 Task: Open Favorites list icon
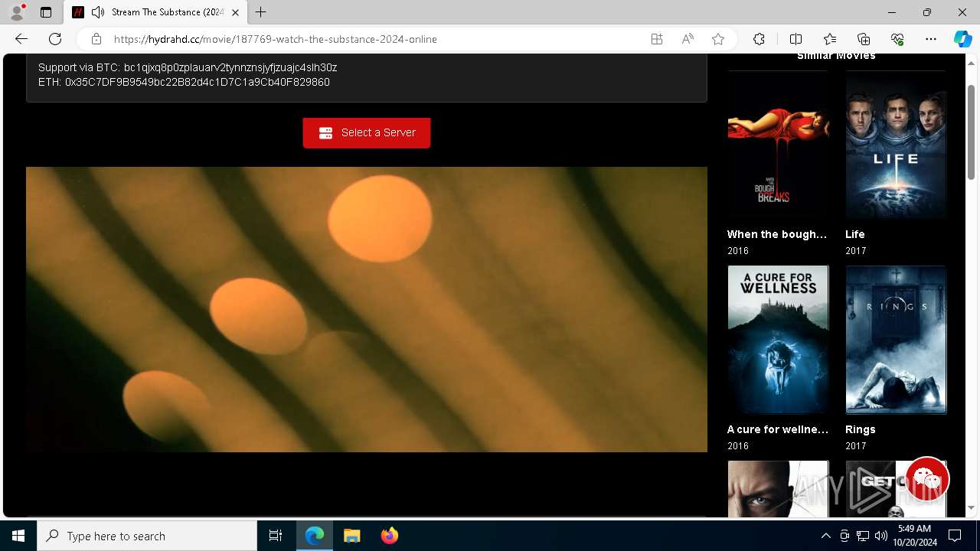[830, 39]
